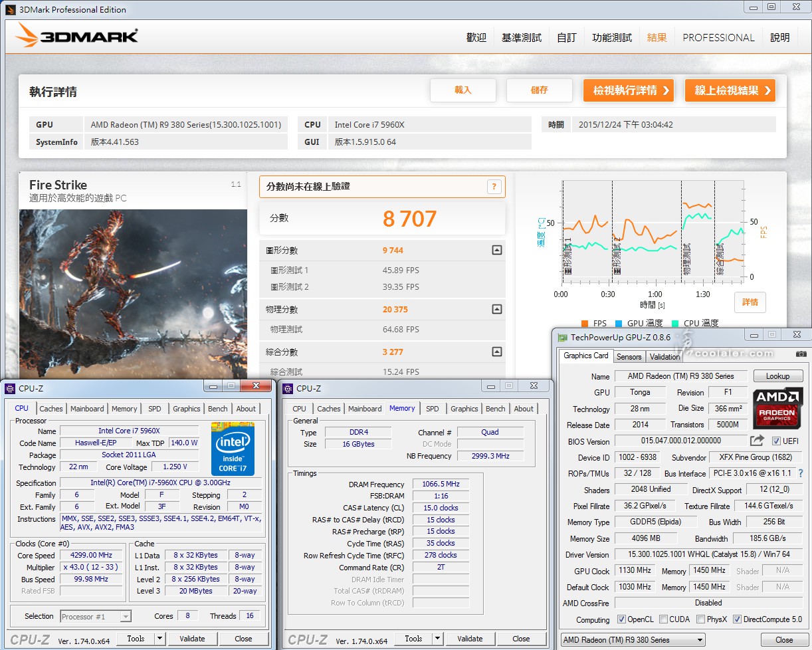
Task: Toggle the OpenCL checkbox
Action: [x=621, y=619]
